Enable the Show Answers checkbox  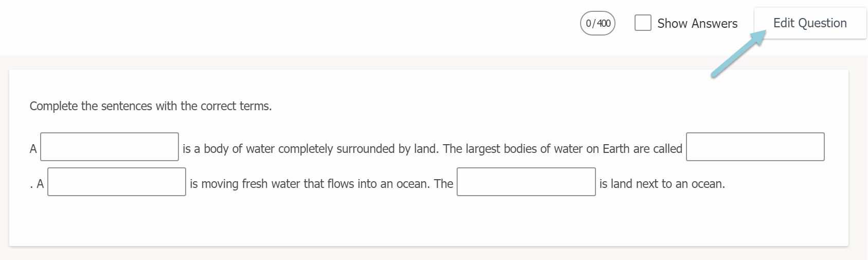point(643,23)
